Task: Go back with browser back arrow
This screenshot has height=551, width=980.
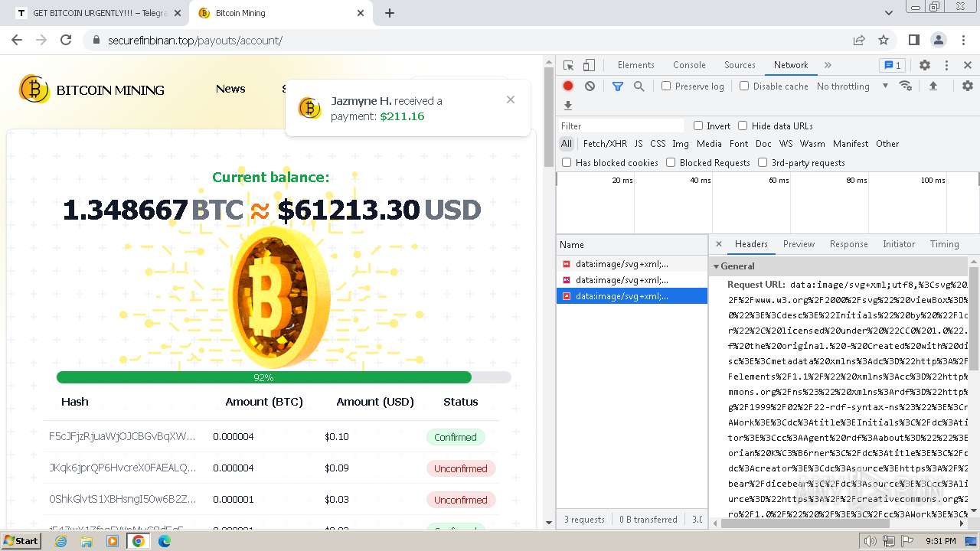Action: click(18, 40)
